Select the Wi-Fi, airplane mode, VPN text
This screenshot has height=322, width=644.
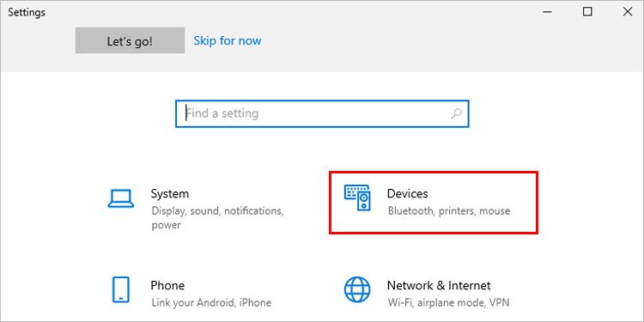[448, 303]
